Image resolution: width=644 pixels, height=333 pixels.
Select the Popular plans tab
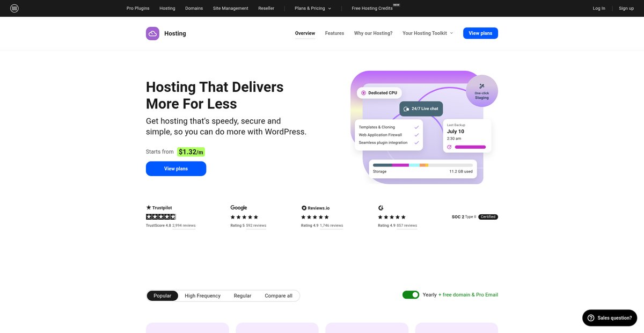pos(163,296)
